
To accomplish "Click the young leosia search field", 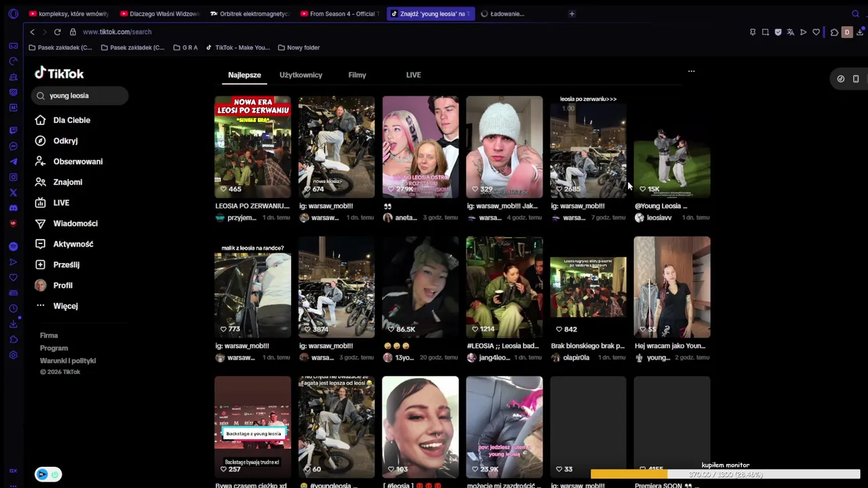I will click(79, 96).
